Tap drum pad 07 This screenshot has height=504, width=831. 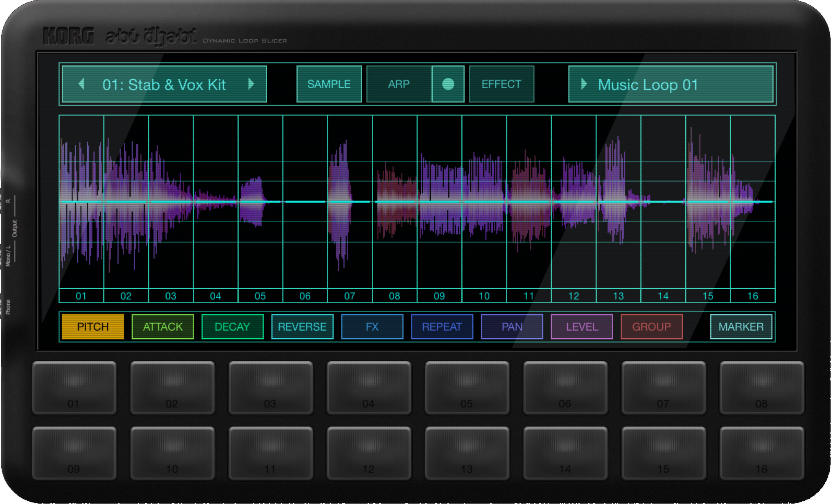(x=664, y=387)
